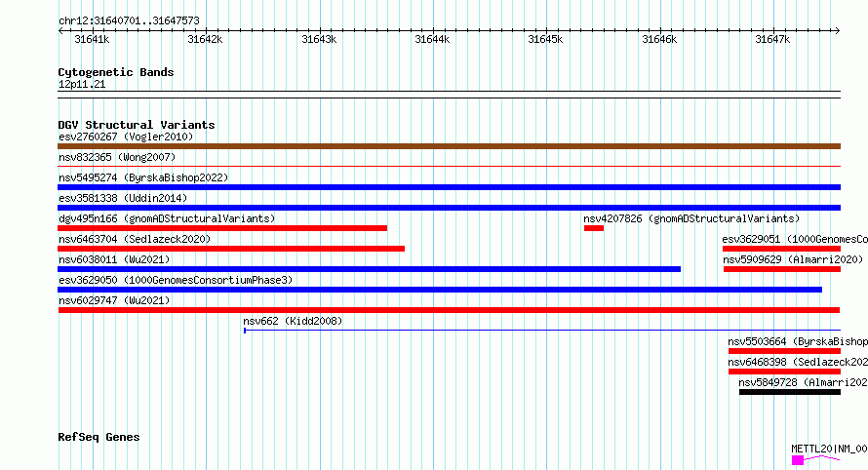Select the DGV Structural Variants track heading
Image resolution: width=868 pixels, height=470 pixels.
click(137, 125)
